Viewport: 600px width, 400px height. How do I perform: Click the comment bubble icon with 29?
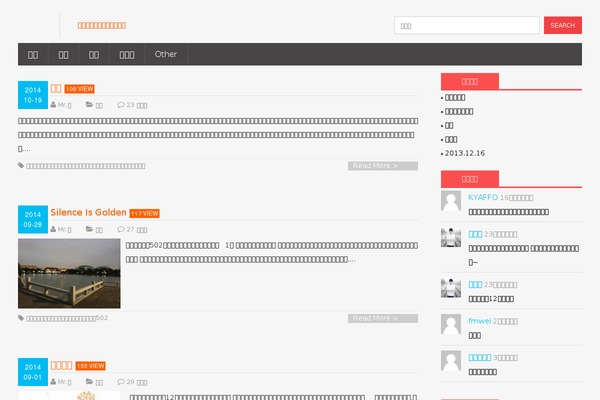121,382
